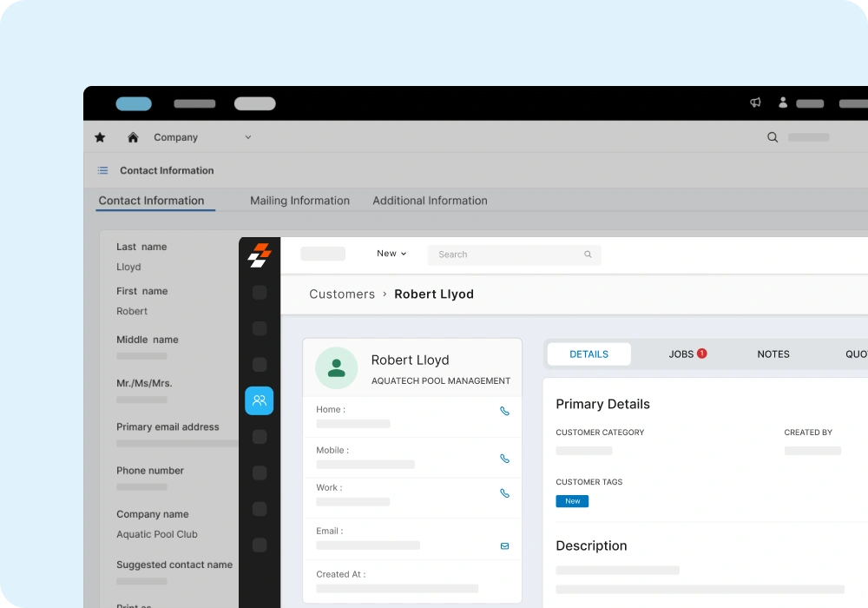
Task: Click the magnifier search icon in top bar
Action: click(773, 137)
